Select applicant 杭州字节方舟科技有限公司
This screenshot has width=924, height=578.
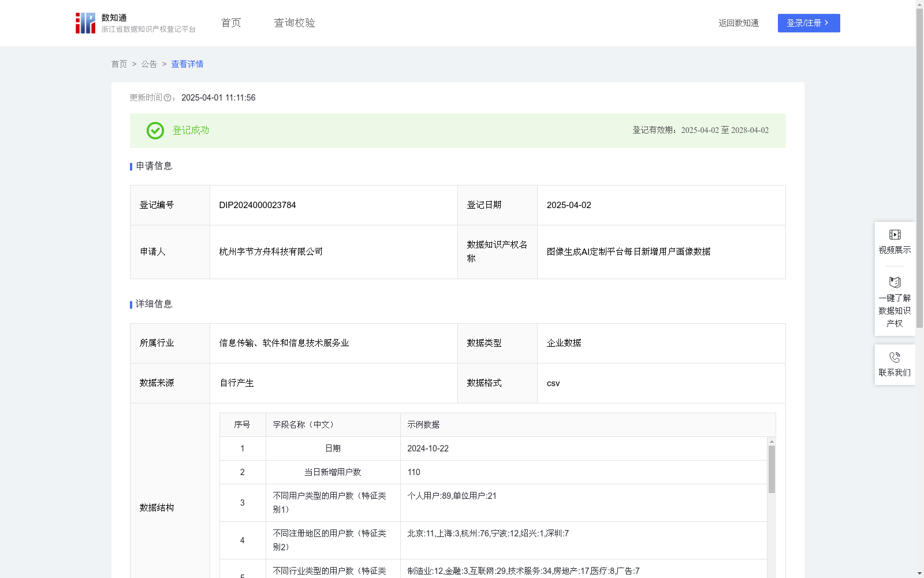tap(271, 252)
